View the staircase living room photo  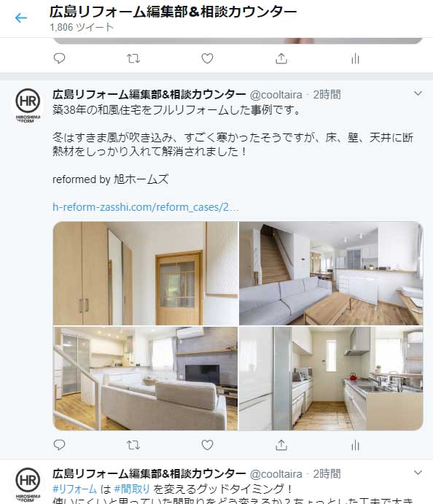click(331, 274)
